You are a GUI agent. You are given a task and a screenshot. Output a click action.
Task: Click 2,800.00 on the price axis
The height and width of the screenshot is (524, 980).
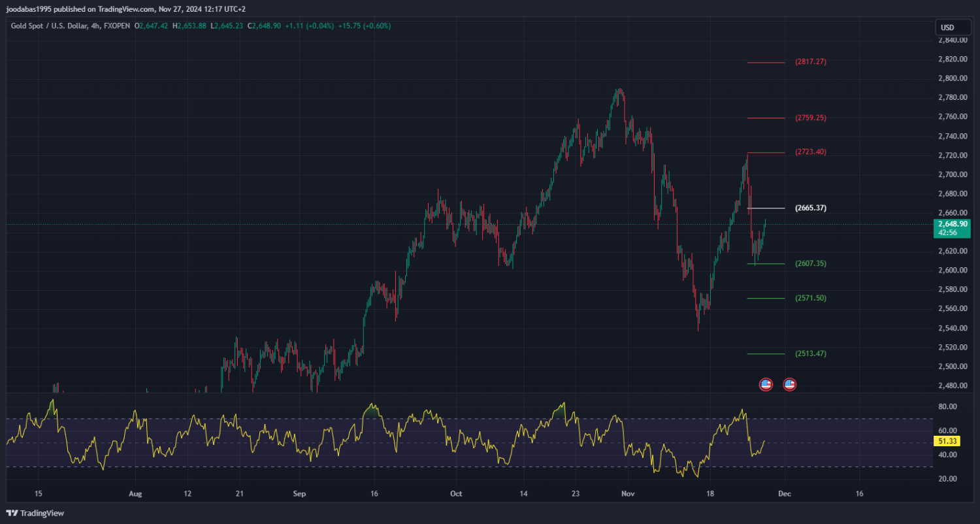952,78
